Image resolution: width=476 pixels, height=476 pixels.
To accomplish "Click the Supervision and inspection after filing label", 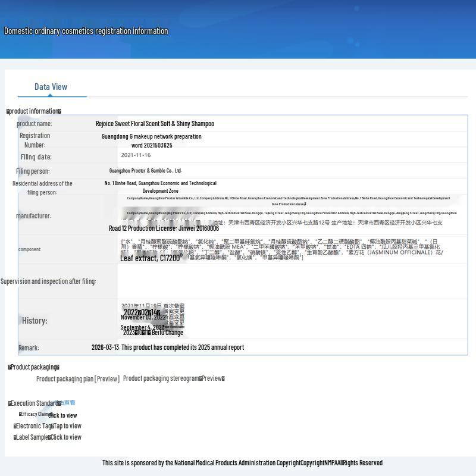I will coord(48,281).
